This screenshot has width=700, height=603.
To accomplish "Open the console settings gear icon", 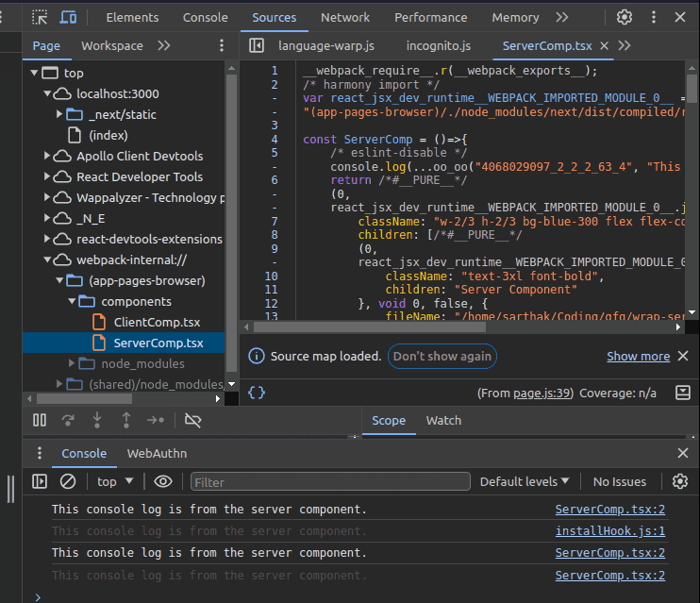I will click(x=679, y=481).
